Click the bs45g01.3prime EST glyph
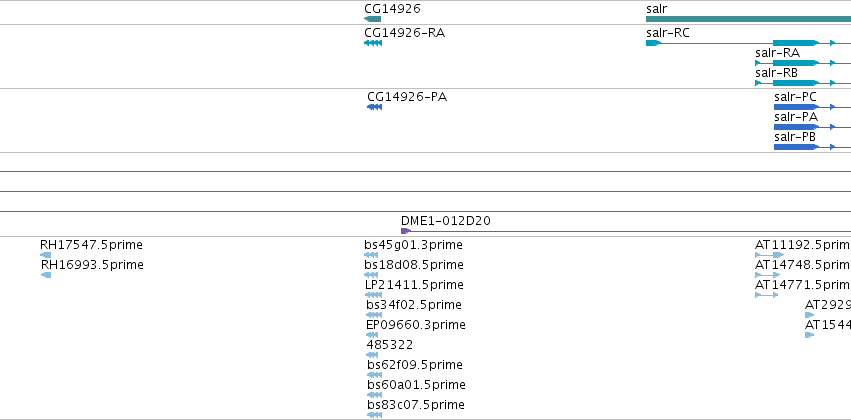The height and width of the screenshot is (420, 851). [372, 254]
